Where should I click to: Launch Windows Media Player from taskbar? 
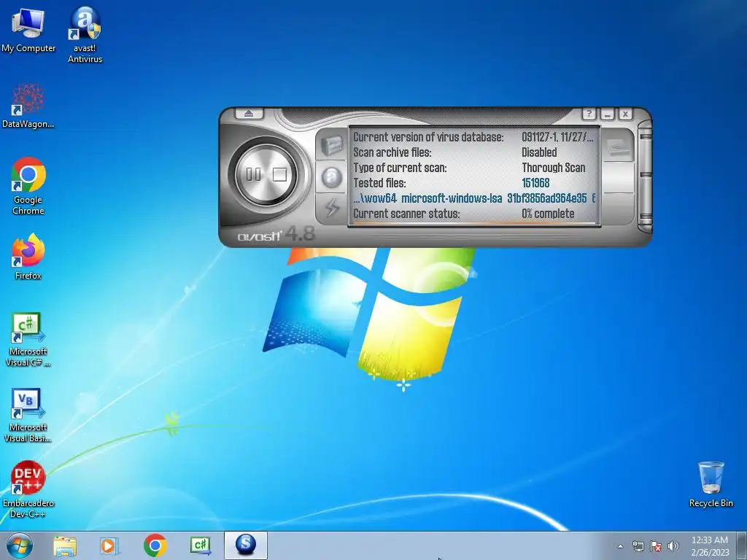point(109,545)
